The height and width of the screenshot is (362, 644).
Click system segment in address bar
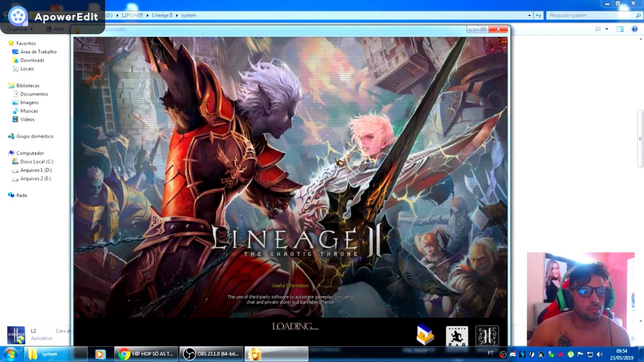(x=189, y=15)
